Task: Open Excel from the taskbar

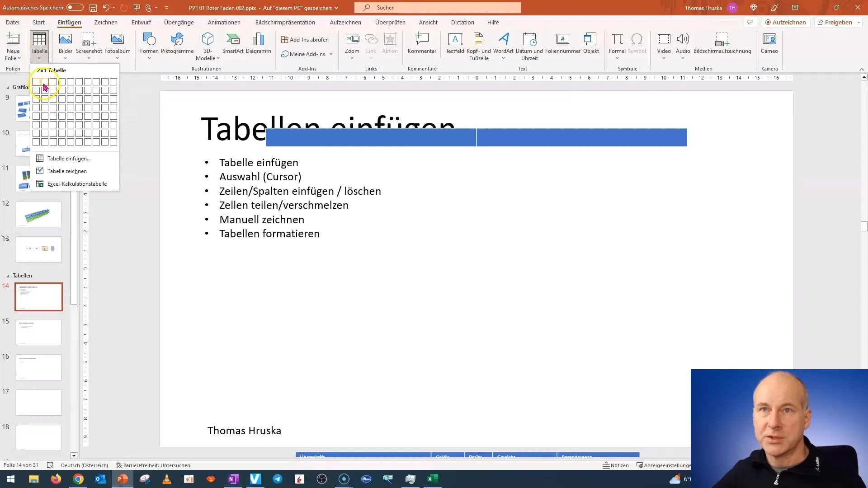Action: (433, 479)
